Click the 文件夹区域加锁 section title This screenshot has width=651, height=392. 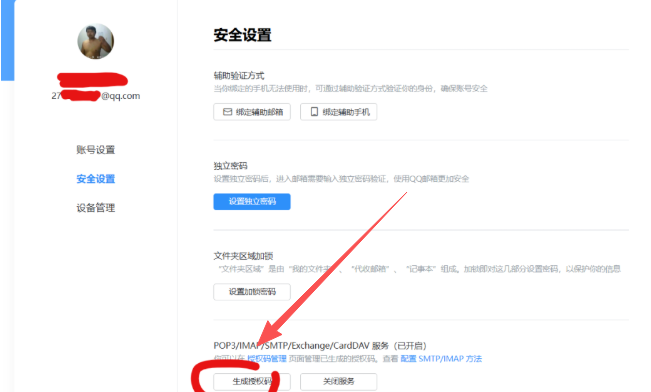click(x=243, y=256)
